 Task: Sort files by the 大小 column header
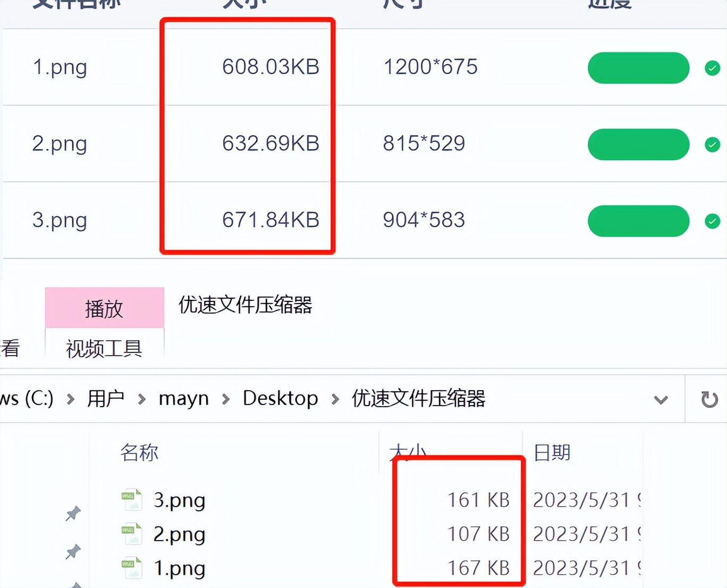tap(408, 452)
